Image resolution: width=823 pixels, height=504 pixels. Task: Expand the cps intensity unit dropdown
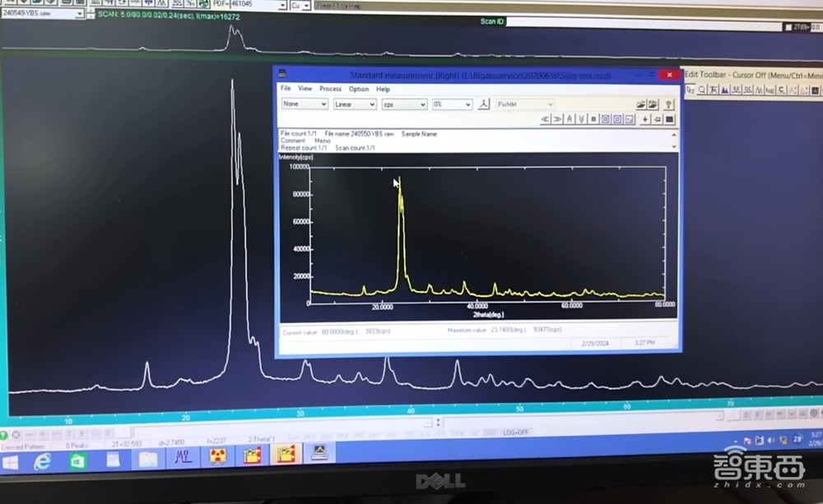pyautogui.click(x=404, y=104)
